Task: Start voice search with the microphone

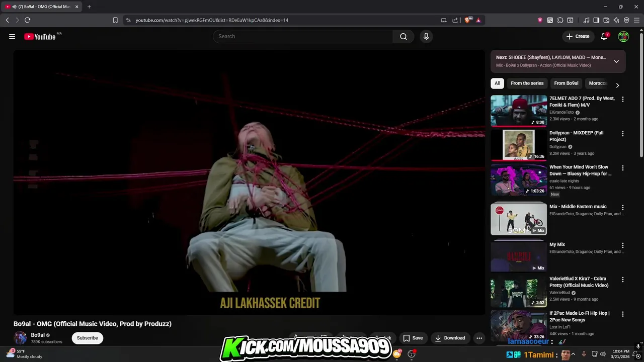Action: pos(426,36)
